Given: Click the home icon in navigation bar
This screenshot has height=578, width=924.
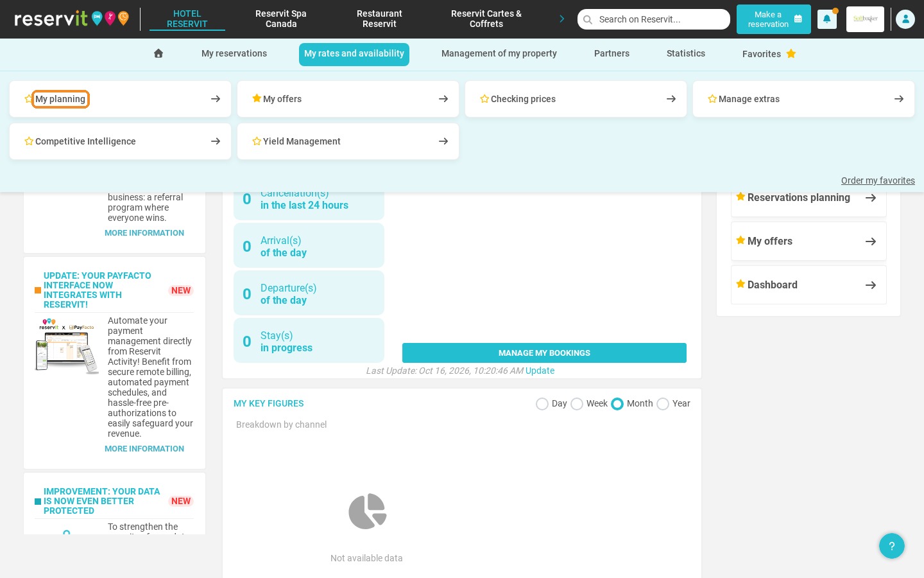Looking at the screenshot, I should [158, 53].
